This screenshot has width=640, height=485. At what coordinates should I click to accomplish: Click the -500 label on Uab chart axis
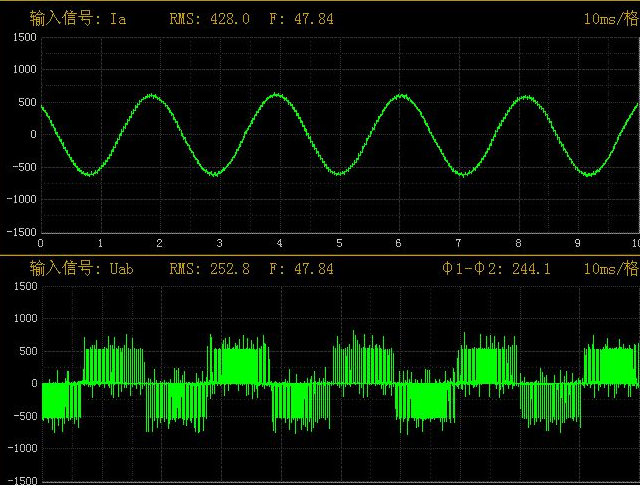click(x=23, y=416)
